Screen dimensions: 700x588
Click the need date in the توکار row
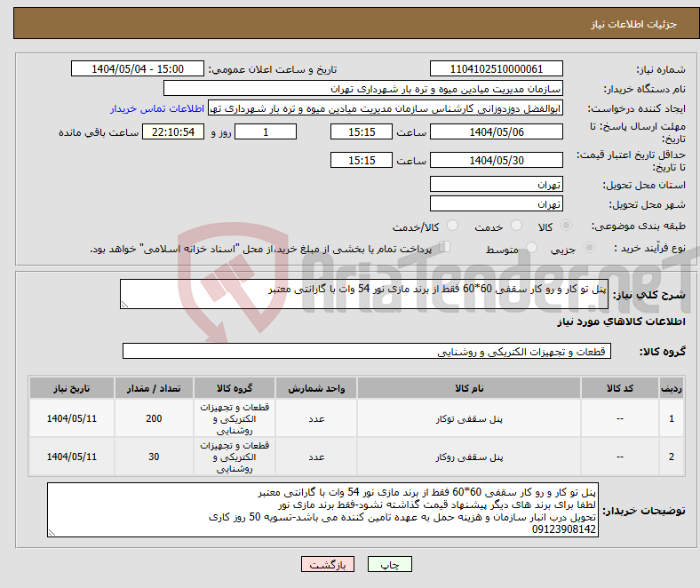pyautogui.click(x=71, y=418)
